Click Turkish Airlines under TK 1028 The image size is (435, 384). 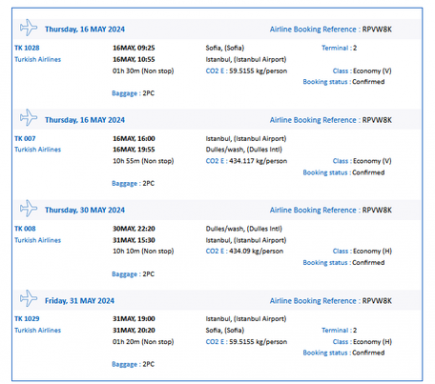point(38,59)
